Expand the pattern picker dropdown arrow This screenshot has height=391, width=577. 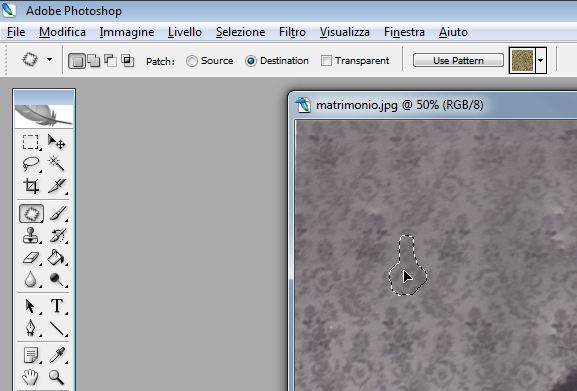click(541, 60)
